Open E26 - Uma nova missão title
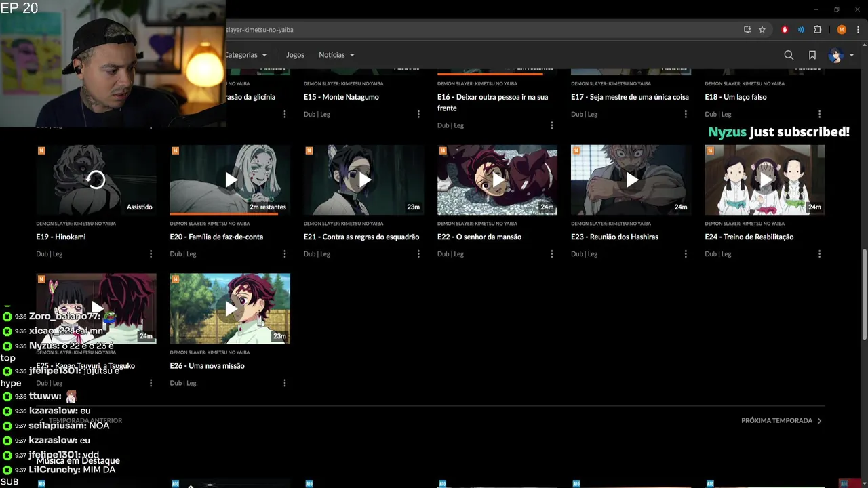868x488 pixels. [x=207, y=365]
